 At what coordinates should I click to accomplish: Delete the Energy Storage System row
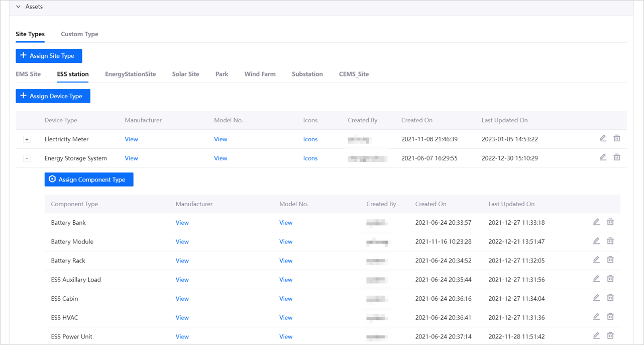(x=617, y=157)
